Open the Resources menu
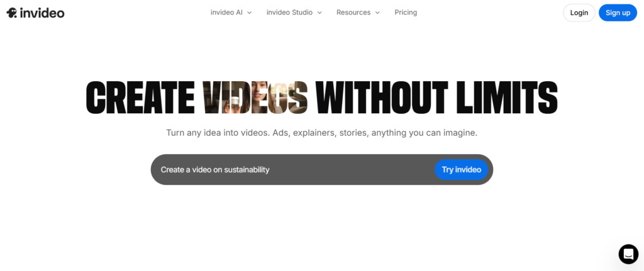The width and height of the screenshot is (644, 271). 358,13
